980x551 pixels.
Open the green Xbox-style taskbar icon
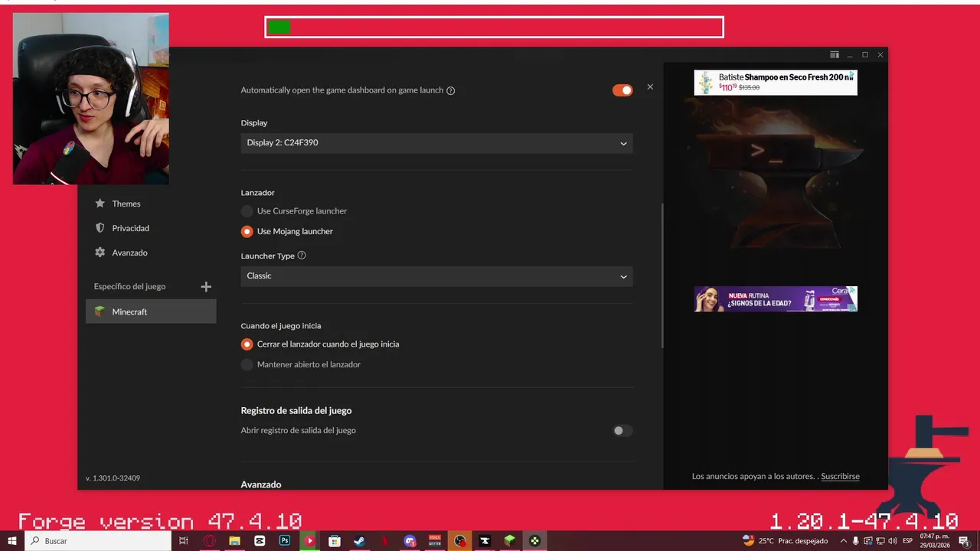[x=534, y=541]
